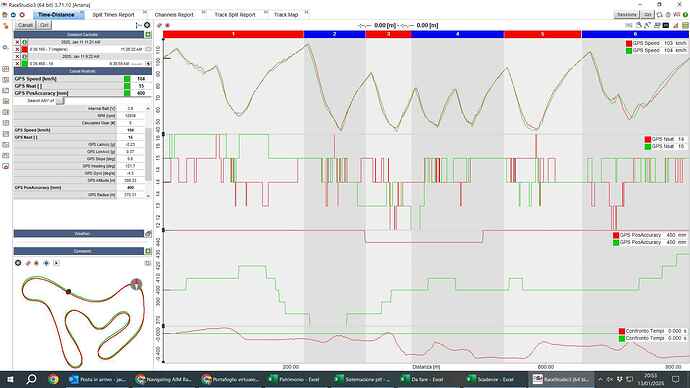
Task: Toggle green visibility box for GPS Nsat channel
Action: 127,86
